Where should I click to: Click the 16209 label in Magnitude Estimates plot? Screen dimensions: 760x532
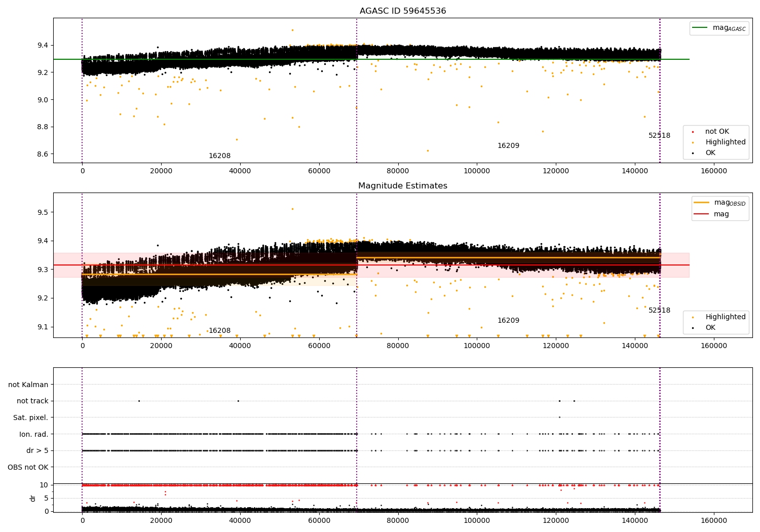point(508,321)
